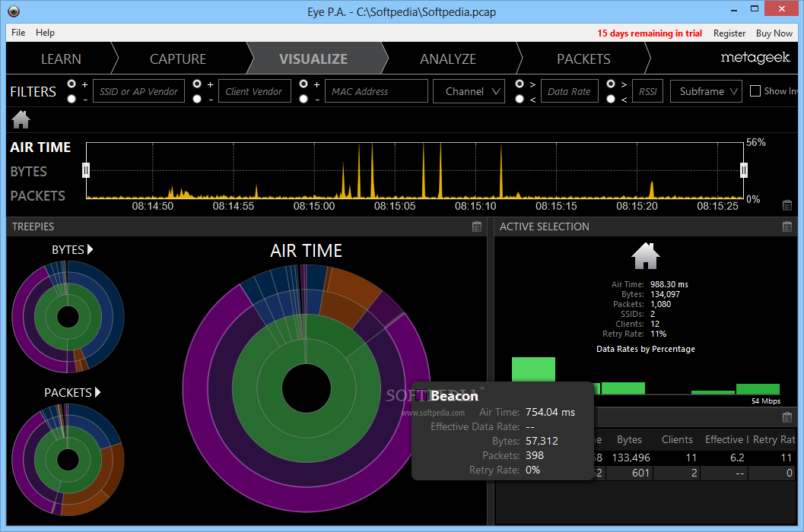Select the greater-than radio for RSSI

pyautogui.click(x=611, y=84)
